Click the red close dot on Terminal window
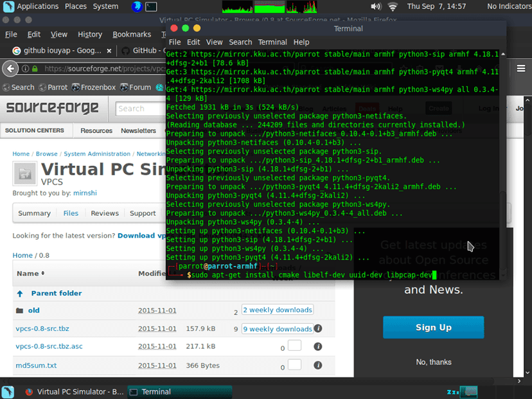This screenshot has height=399, width=532. (174, 28)
